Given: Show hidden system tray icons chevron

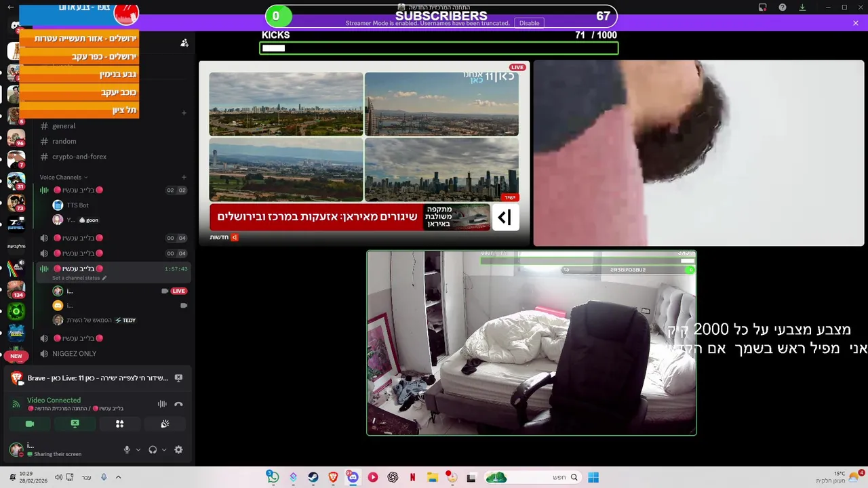Looking at the screenshot, I should coord(118,477).
